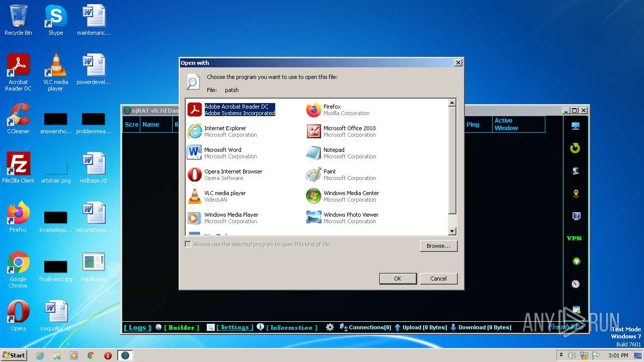Click njRAT blue screen monitor icon

(x=576, y=216)
